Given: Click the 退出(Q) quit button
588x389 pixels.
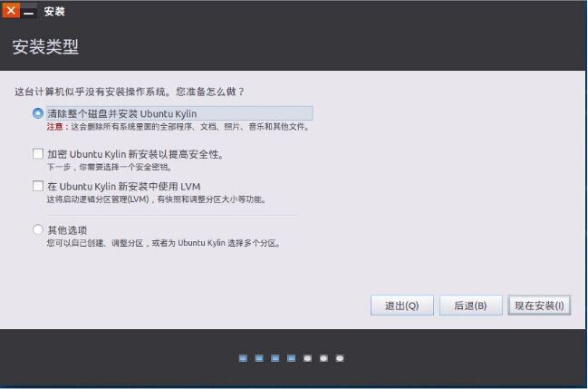Looking at the screenshot, I should pos(402,306).
